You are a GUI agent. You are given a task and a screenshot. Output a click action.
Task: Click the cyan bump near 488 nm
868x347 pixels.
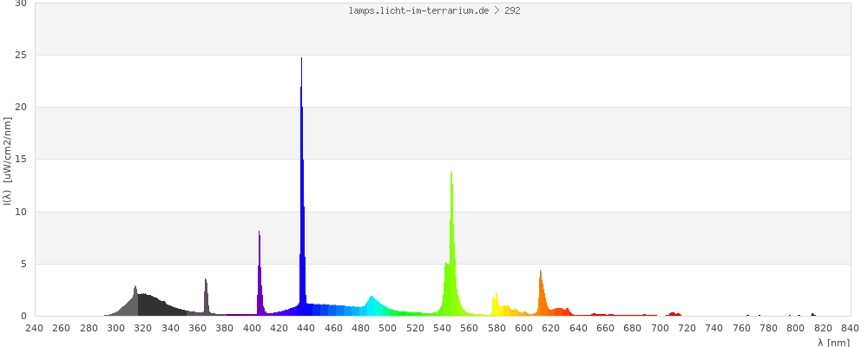coord(372,305)
